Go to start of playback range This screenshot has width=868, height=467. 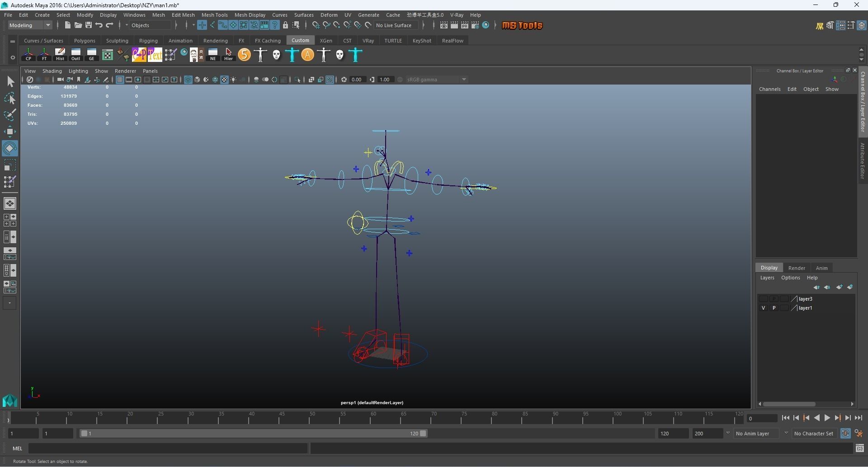[786, 418]
